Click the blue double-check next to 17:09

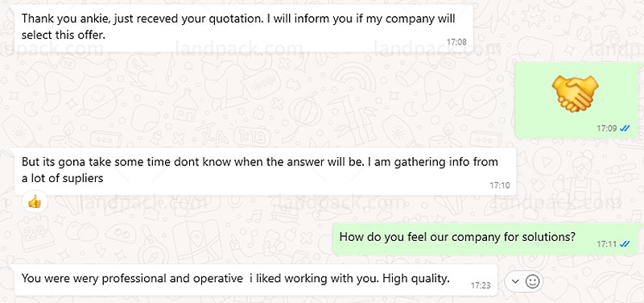pyautogui.click(x=625, y=128)
